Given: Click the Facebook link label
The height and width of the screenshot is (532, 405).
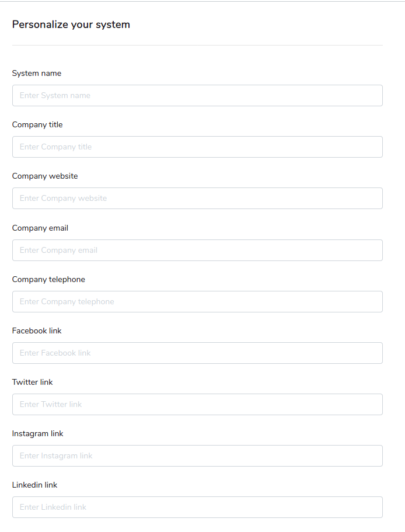Looking at the screenshot, I should [x=37, y=331].
